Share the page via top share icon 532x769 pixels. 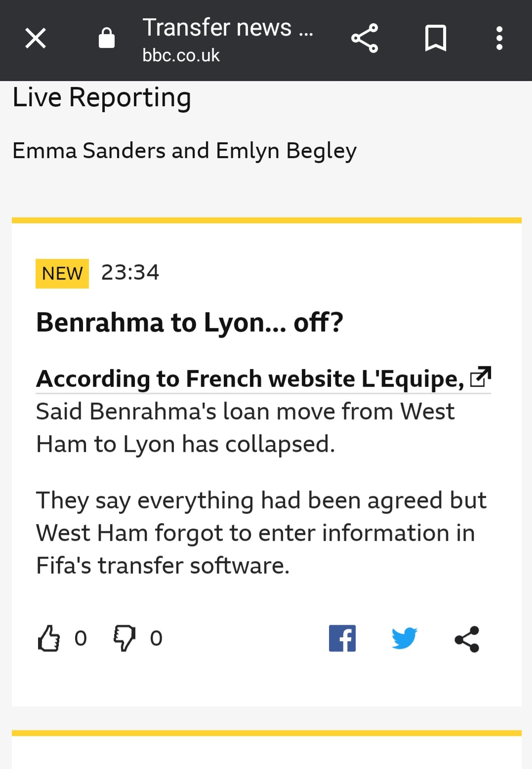365,38
